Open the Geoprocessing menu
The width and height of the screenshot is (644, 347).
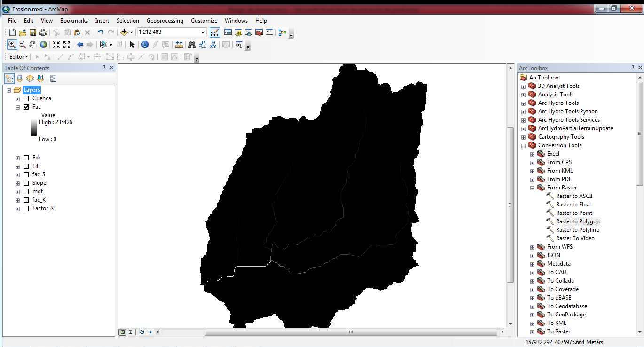point(165,21)
